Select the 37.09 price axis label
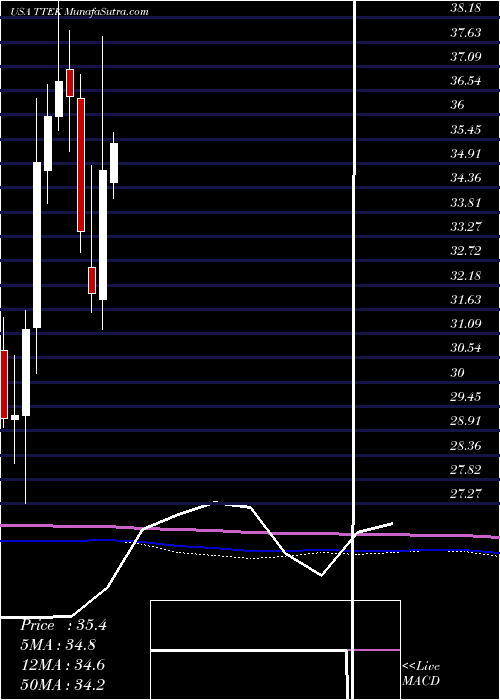This screenshot has height=700, width=500. point(466,57)
